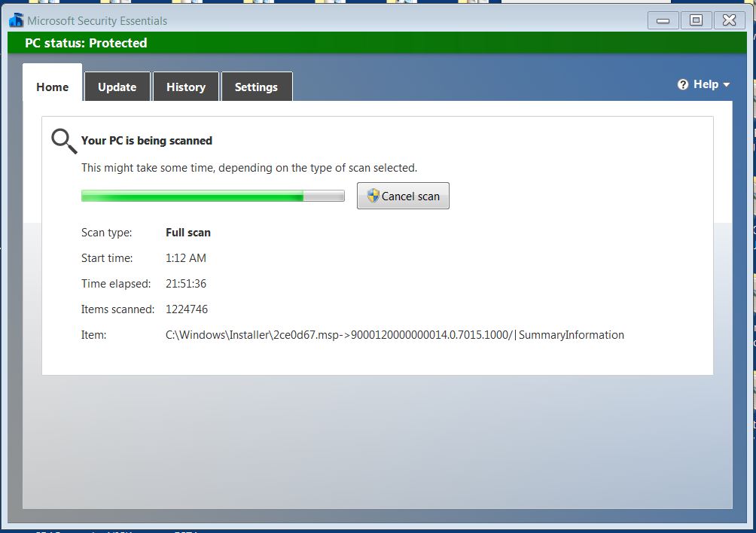The image size is (756, 533).
Task: Click the magnifying glass scan icon
Action: point(64,142)
